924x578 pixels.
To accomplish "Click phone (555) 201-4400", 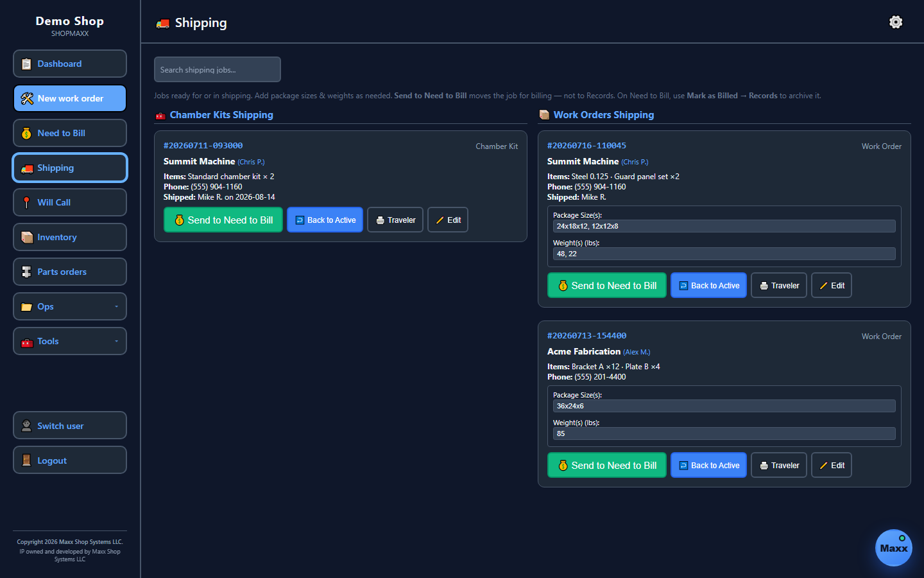I will [x=600, y=377].
